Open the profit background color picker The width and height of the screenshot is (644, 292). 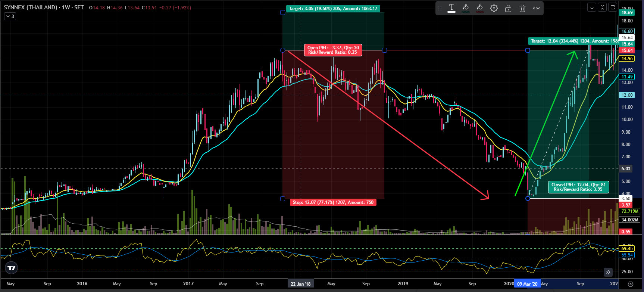(465, 8)
